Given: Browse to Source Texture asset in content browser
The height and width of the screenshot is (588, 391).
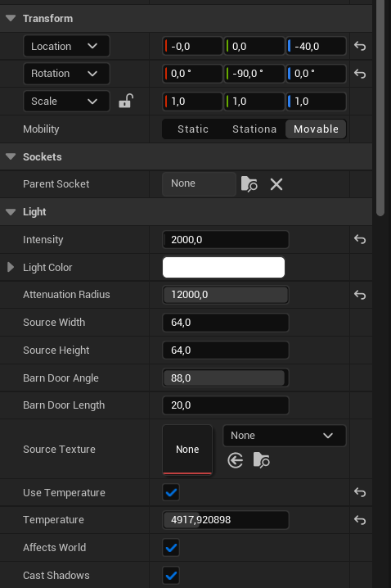Looking at the screenshot, I should pos(262,460).
